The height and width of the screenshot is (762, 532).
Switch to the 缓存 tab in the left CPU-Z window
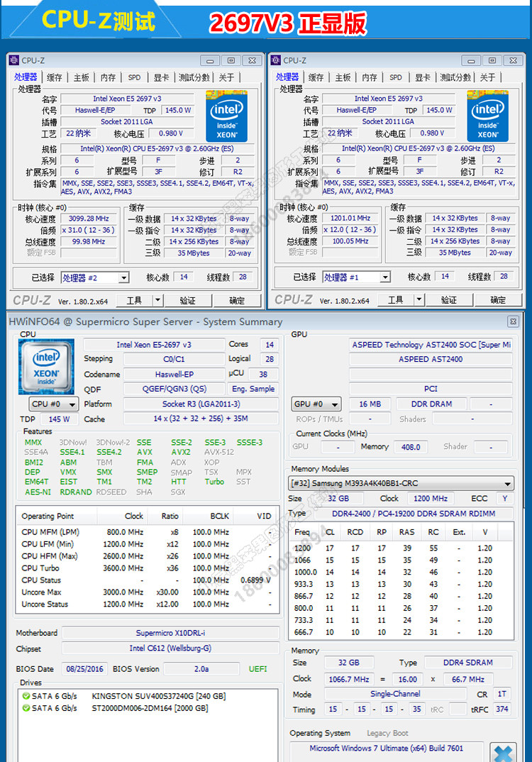[x=54, y=77]
